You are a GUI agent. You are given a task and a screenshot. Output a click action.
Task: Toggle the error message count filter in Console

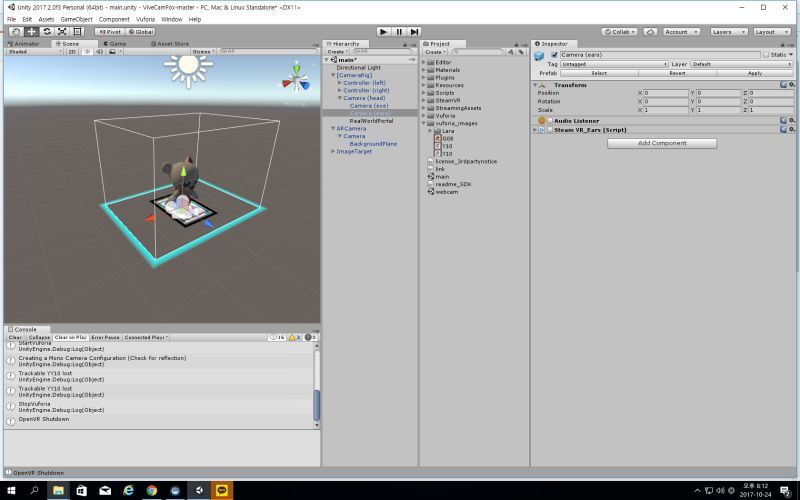pos(311,337)
